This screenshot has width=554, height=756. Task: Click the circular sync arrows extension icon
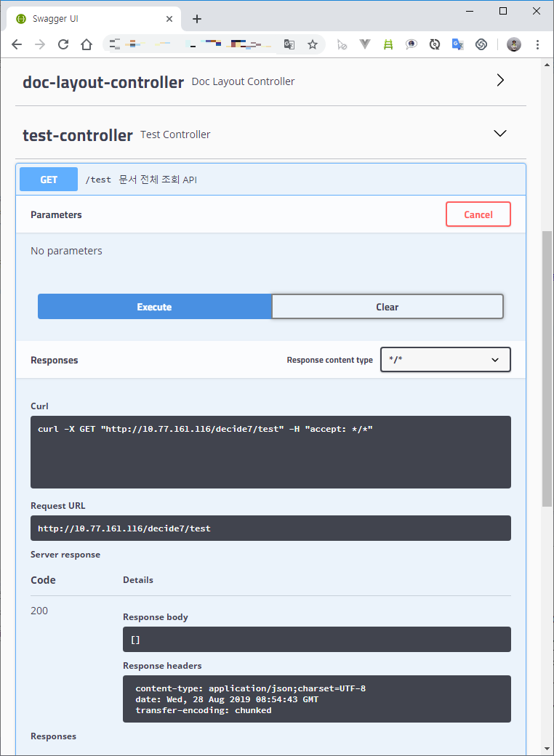[x=435, y=45]
